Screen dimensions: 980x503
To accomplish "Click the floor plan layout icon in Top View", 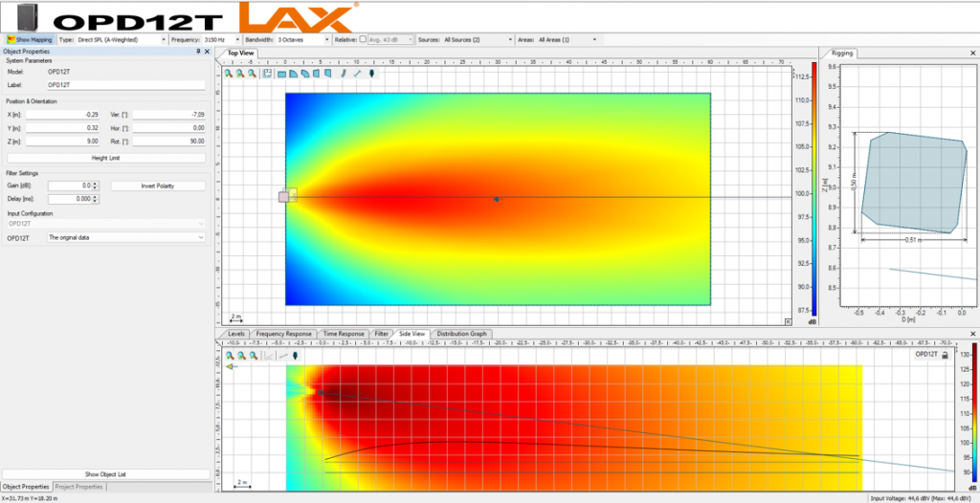I will pyautogui.click(x=267, y=74).
